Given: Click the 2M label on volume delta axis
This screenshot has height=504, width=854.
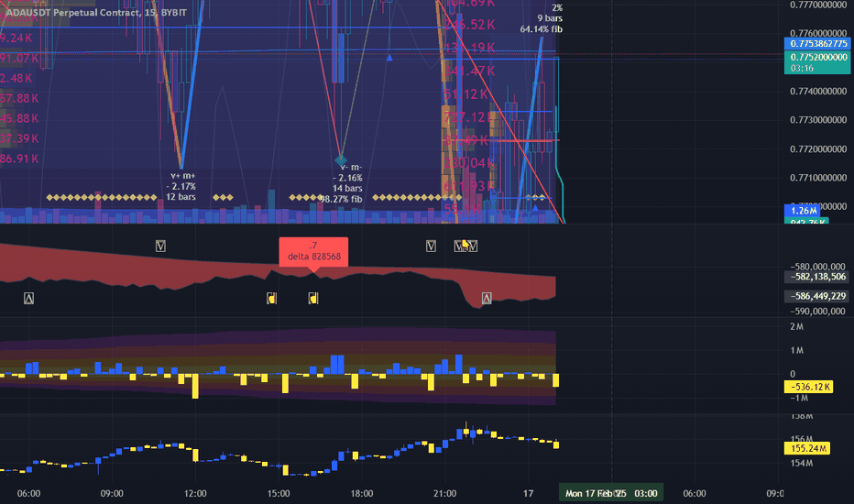Looking at the screenshot, I should coord(796,326).
